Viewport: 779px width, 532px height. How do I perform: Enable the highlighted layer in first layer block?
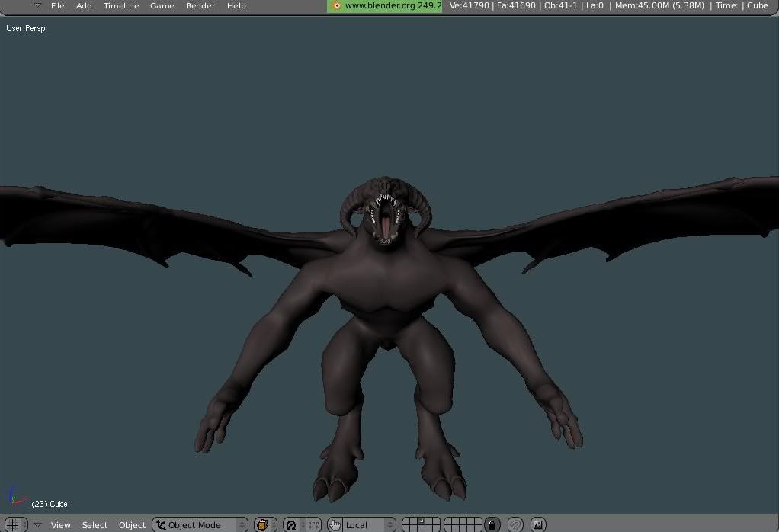tap(422, 521)
